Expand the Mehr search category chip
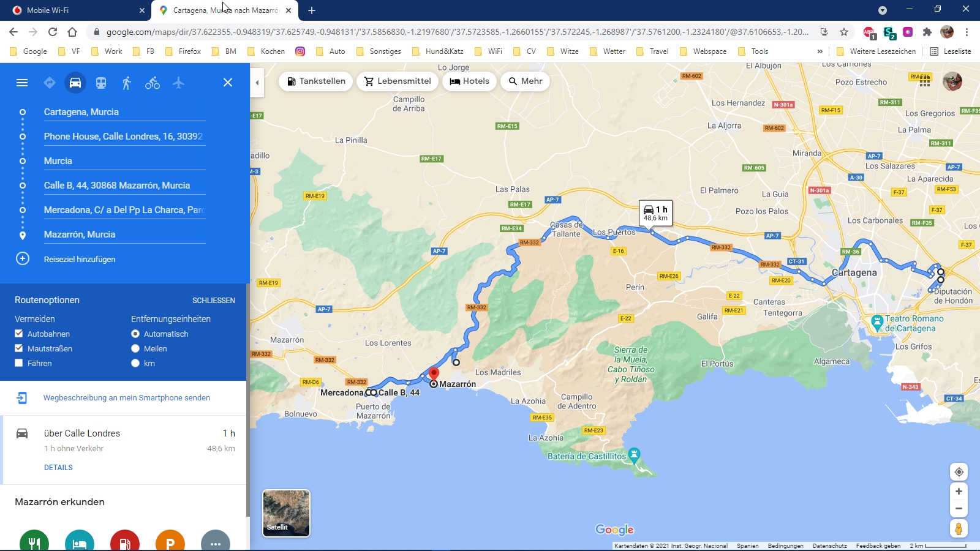Viewport: 980px width, 551px height. click(x=525, y=81)
